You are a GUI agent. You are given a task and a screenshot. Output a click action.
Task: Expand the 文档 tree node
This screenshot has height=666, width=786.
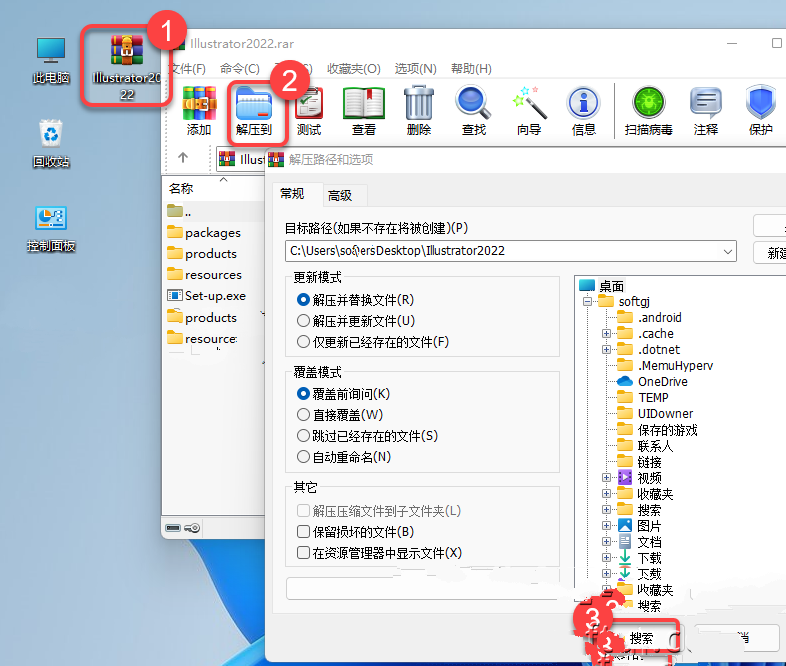(x=606, y=542)
